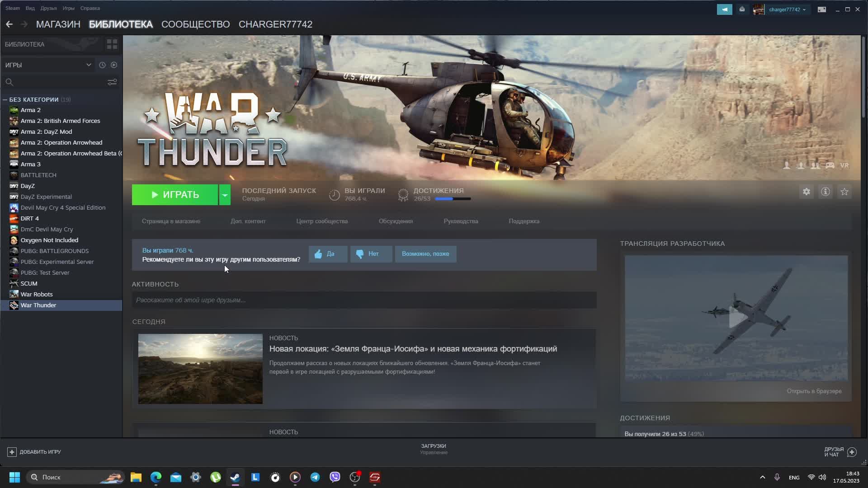Open ЗАГРУЗКИ Управление downloads manager

434,449
